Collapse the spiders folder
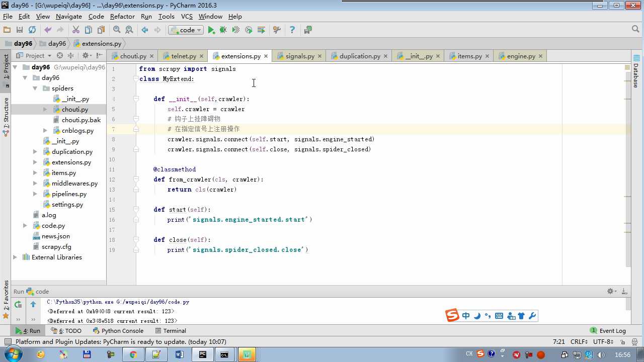 (x=35, y=88)
